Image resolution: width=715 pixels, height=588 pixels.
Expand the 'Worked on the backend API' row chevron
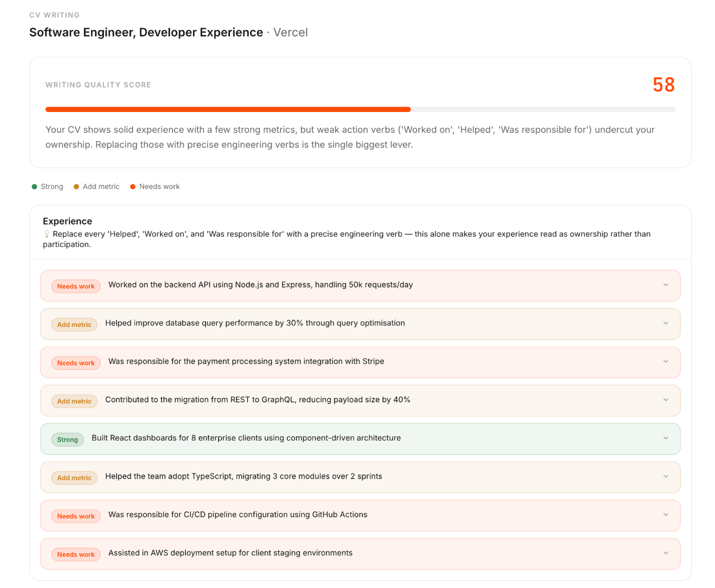point(665,285)
